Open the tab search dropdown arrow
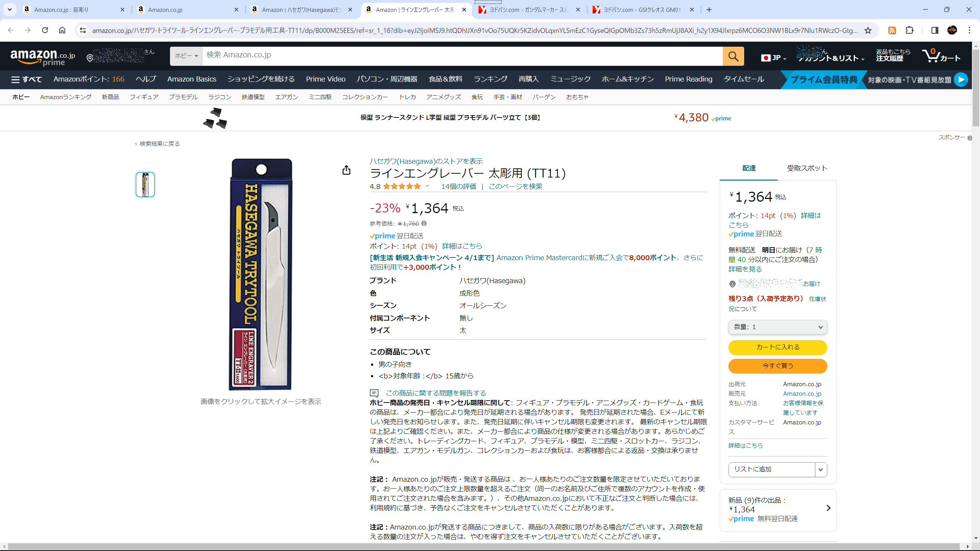The width and height of the screenshot is (980, 551). point(10,10)
